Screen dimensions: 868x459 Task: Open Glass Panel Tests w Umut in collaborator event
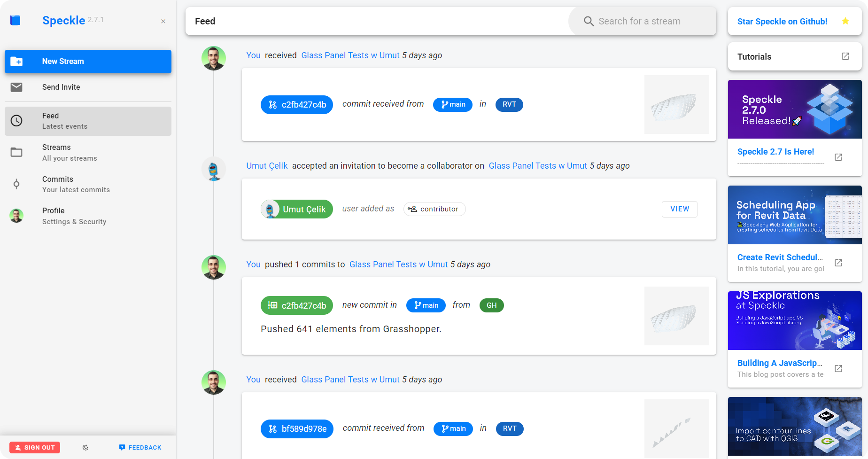538,166
